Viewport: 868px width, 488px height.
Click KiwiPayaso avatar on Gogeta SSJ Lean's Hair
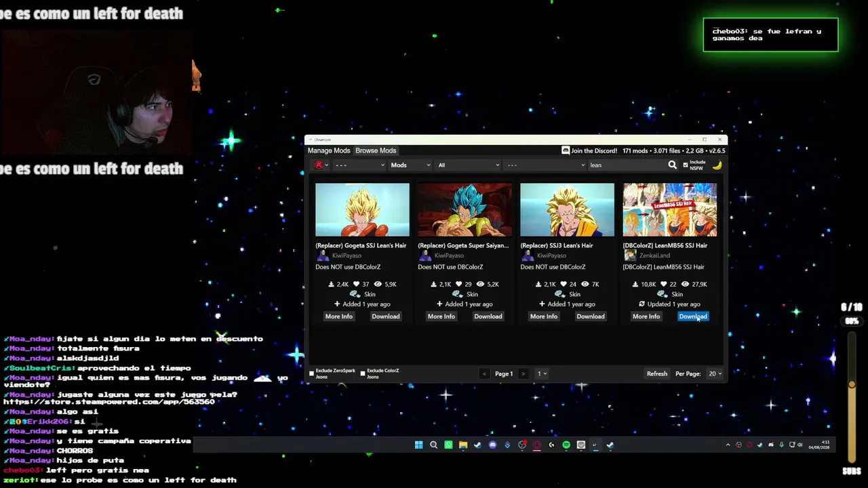[x=323, y=256]
